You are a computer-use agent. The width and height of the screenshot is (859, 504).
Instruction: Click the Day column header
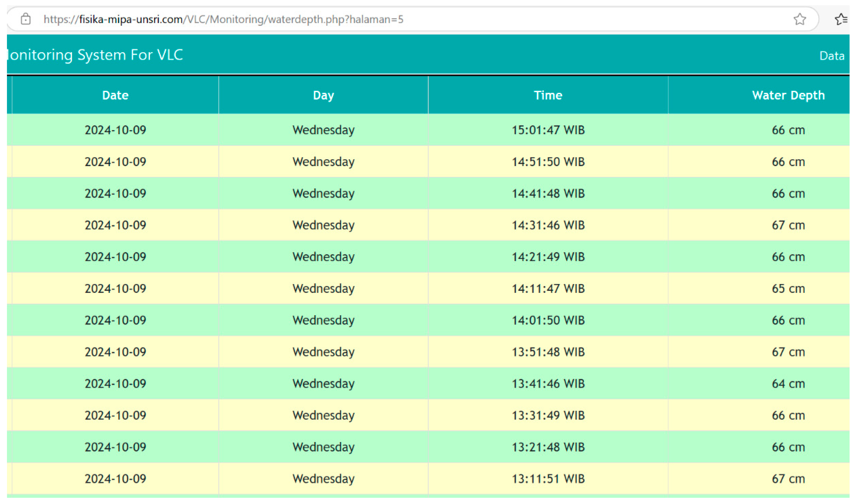tap(323, 95)
